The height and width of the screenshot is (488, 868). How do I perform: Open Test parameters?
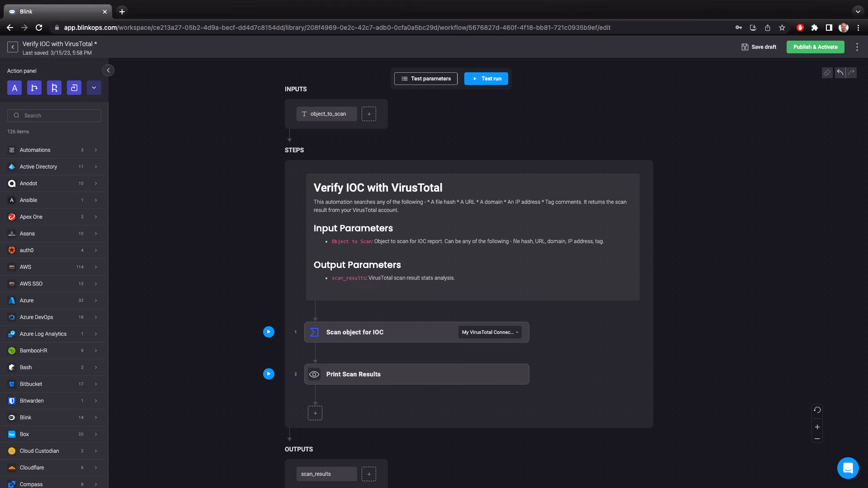pyautogui.click(x=426, y=79)
